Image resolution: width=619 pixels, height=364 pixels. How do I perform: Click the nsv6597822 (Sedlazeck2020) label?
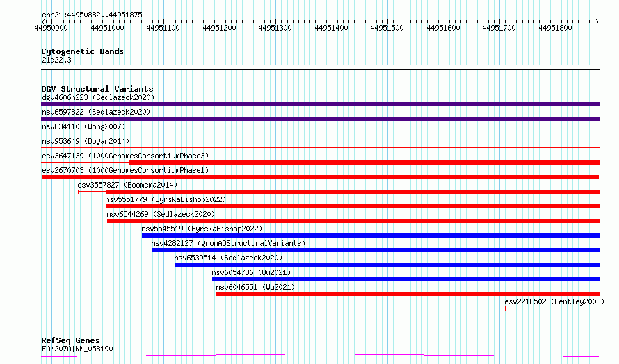tap(96, 112)
